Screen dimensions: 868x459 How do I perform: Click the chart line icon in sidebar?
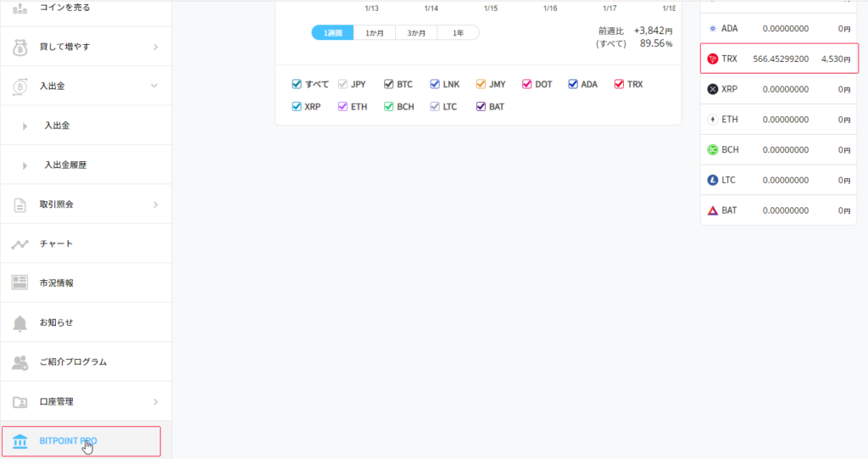pos(20,244)
